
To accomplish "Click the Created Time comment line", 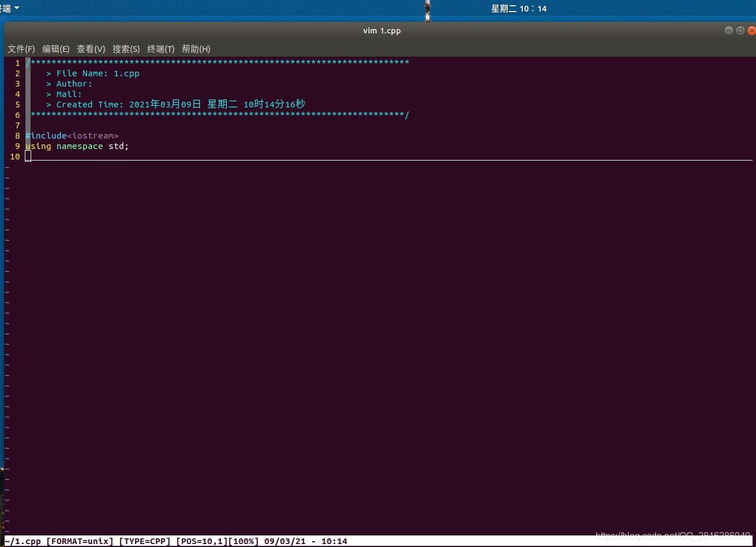I will [x=175, y=105].
